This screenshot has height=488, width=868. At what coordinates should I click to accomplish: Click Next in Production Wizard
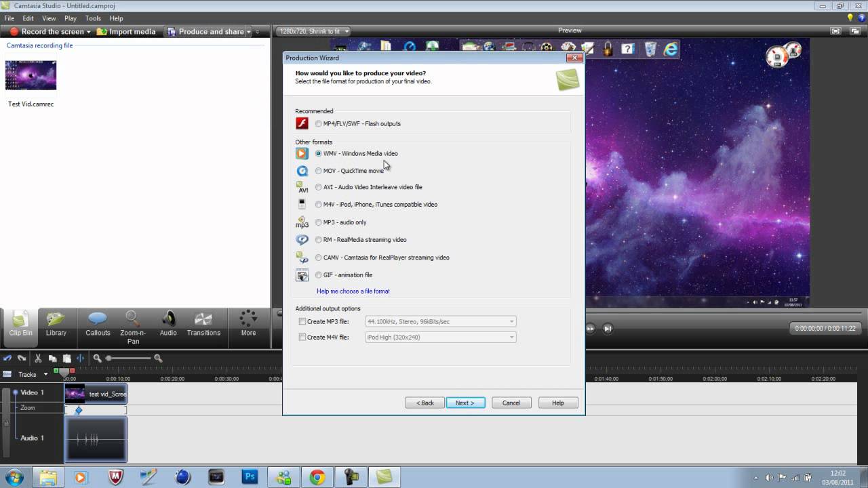465,403
